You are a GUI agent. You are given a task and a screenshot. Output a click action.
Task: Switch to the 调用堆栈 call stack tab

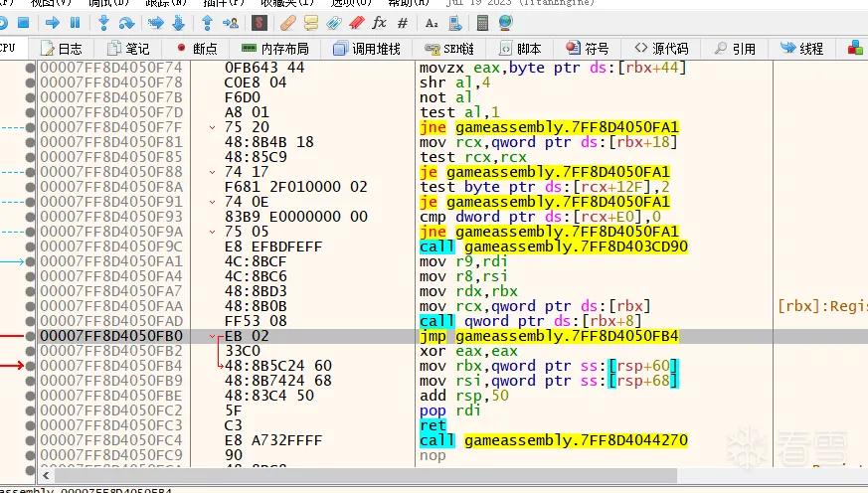[367, 49]
